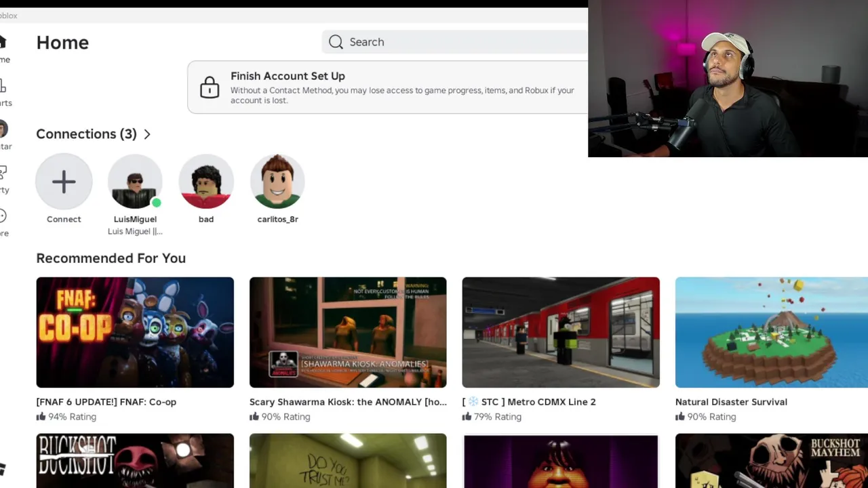Click the search magnifier icon
The height and width of the screenshot is (488, 868).
[336, 42]
